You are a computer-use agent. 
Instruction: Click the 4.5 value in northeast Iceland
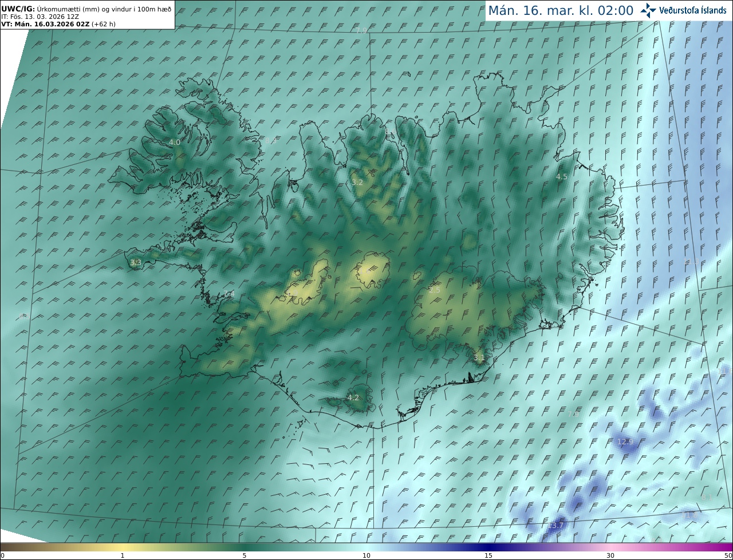tap(562, 177)
